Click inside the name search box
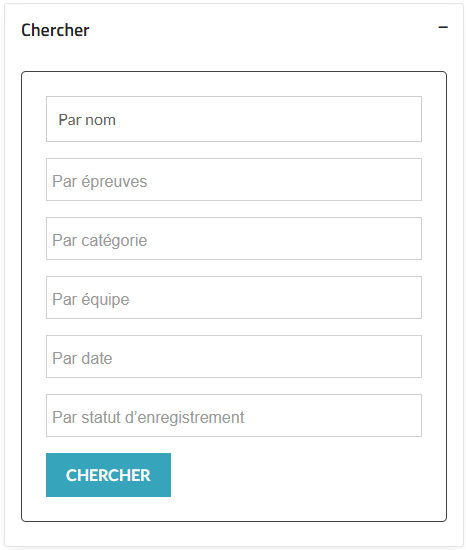466x550 pixels. coord(234,119)
